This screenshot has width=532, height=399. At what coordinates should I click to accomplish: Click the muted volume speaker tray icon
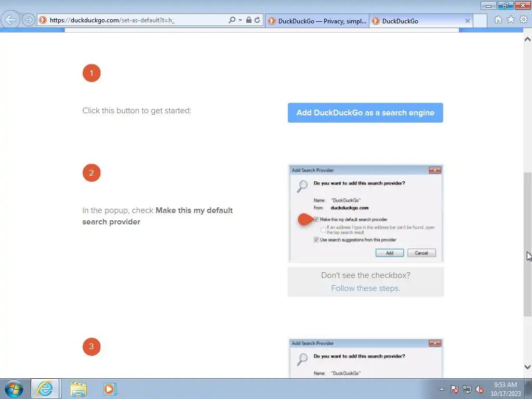click(x=480, y=389)
